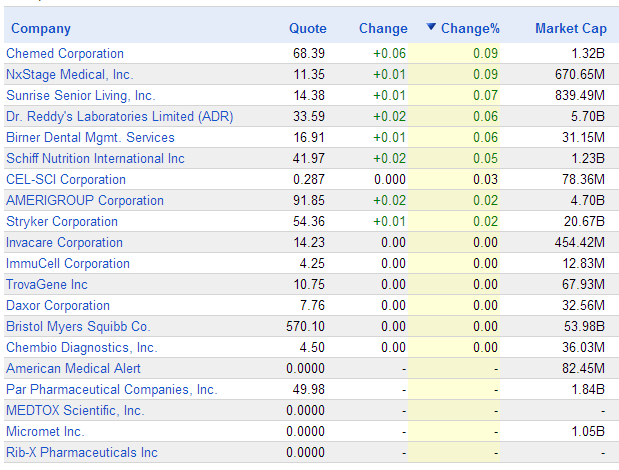This screenshot has width=619, height=470.
Task: Open Bristol Myers Squibb Co. link
Action: [x=78, y=326]
